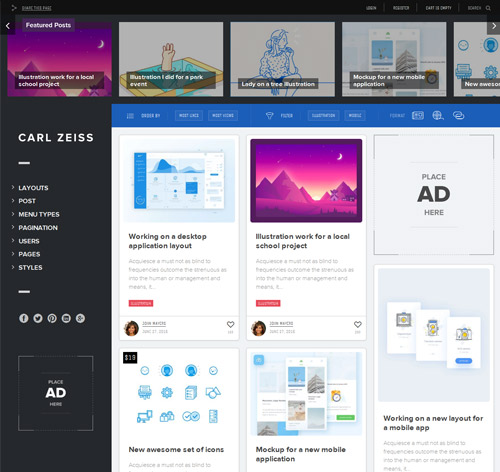Open the Cart Is Empty link
The image size is (500, 472).
pos(438,8)
